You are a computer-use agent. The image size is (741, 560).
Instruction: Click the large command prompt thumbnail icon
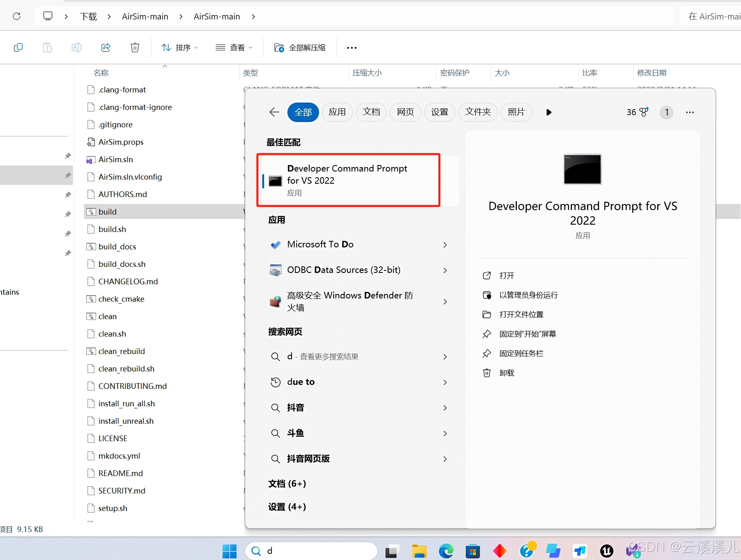tap(583, 169)
